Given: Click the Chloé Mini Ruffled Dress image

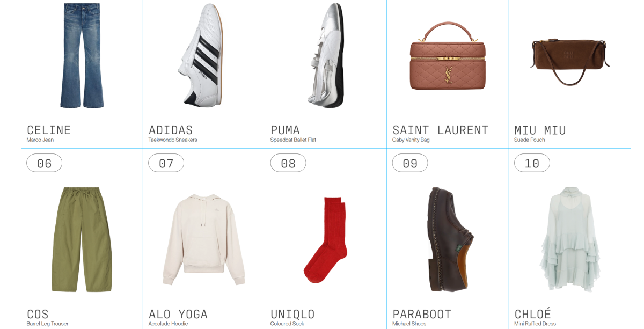Looking at the screenshot, I should (x=569, y=239).
